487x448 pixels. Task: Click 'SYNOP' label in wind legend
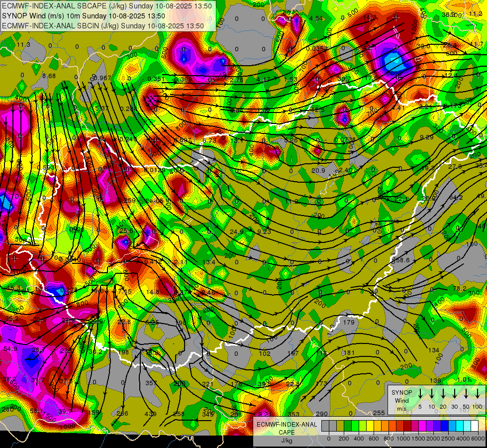[x=401, y=393]
